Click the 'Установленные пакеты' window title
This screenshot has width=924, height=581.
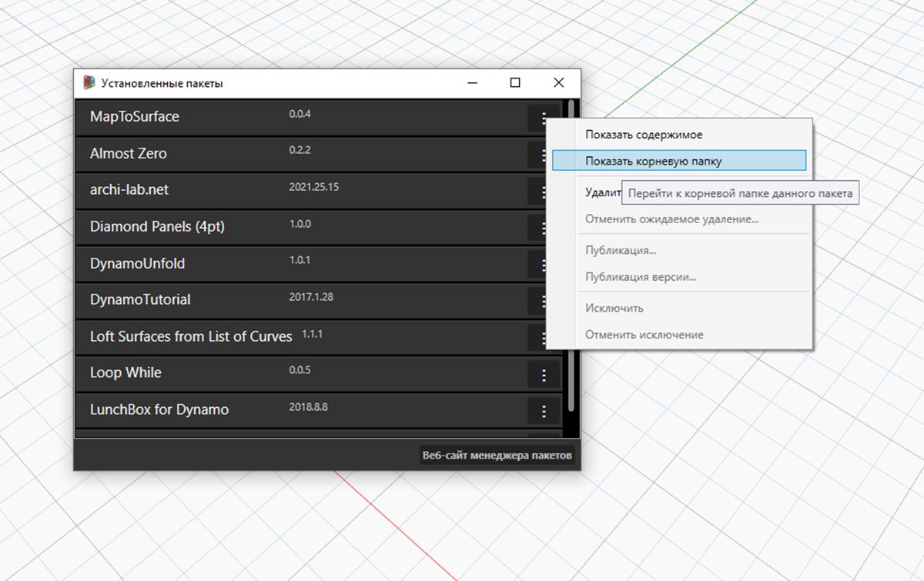(x=162, y=83)
